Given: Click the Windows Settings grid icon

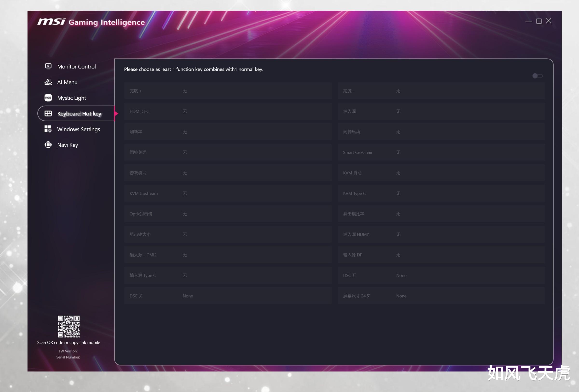Looking at the screenshot, I should (48, 129).
